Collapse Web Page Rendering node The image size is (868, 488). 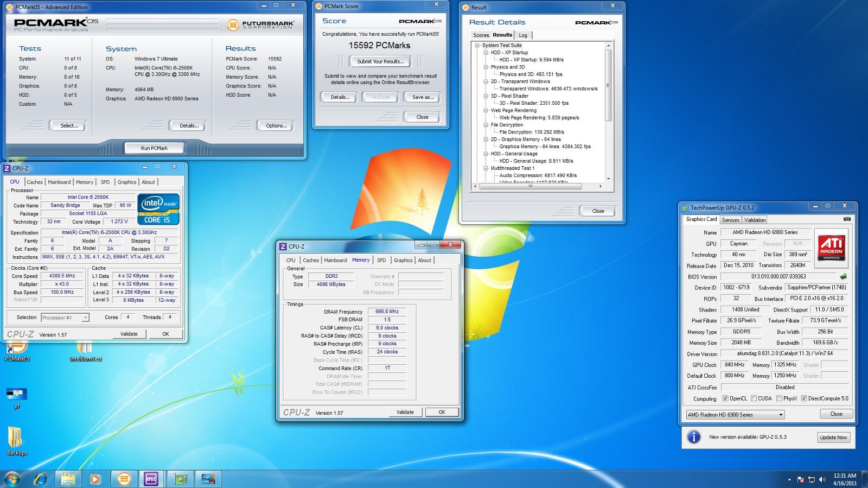pyautogui.click(x=486, y=111)
